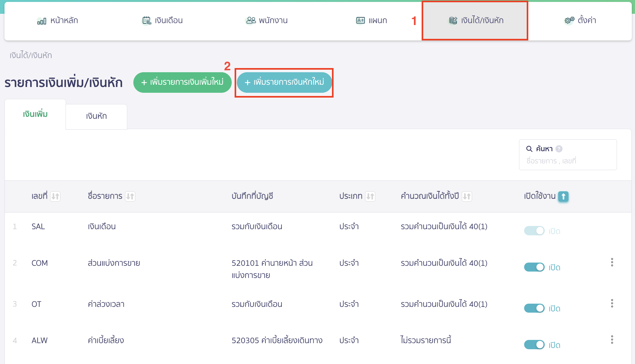This screenshot has height=364, width=635.
Task: Open the help question mark beside ค้นหา
Action: [559, 148]
